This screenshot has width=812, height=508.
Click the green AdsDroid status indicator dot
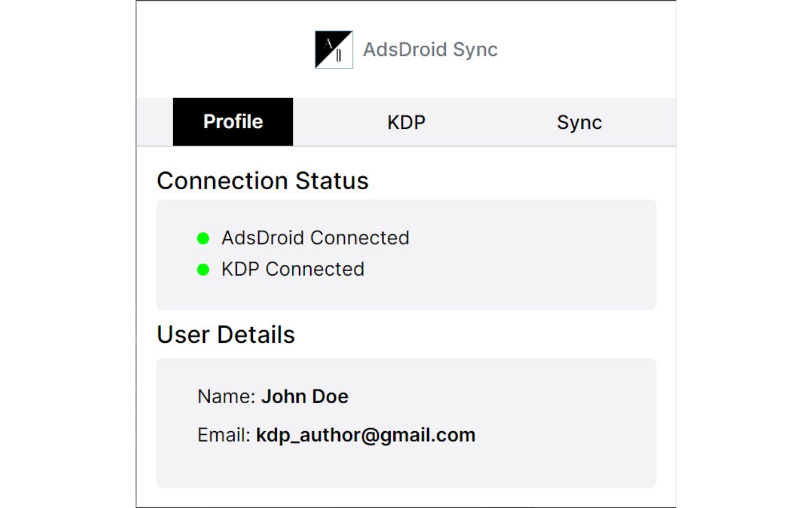pos(202,238)
